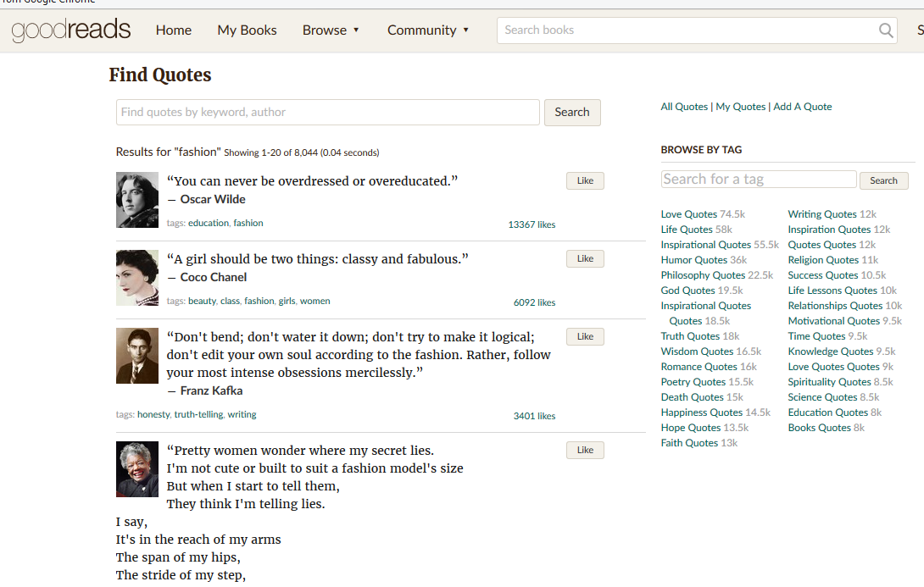Click Search button beside tag field
Viewport: 924px width, 587px height.
[x=883, y=180]
